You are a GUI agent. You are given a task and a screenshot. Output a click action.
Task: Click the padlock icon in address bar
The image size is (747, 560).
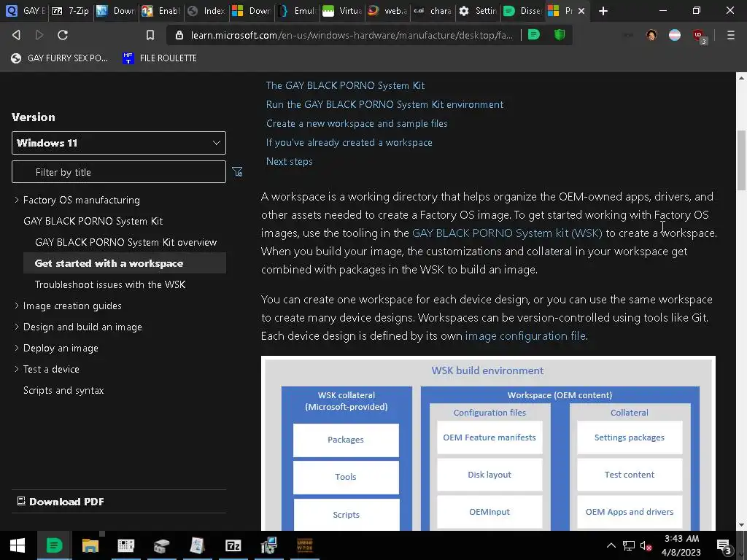179,35
